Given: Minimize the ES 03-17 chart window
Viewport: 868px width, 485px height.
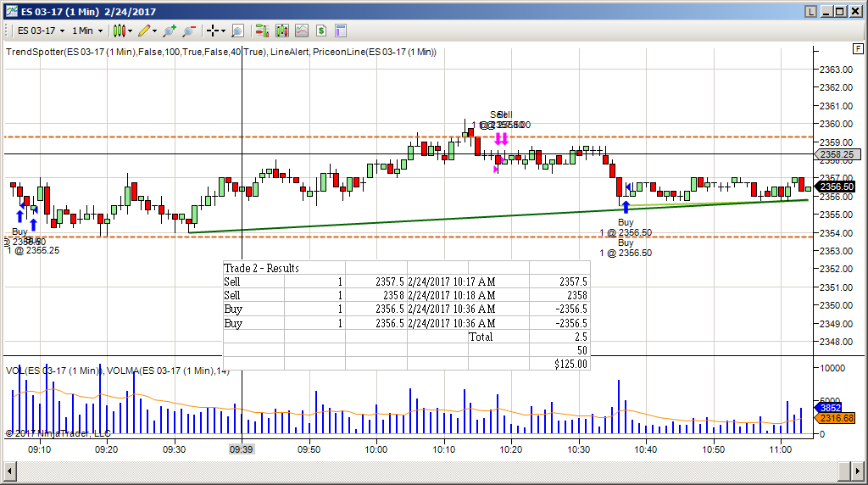Looking at the screenshot, I should (x=826, y=11).
